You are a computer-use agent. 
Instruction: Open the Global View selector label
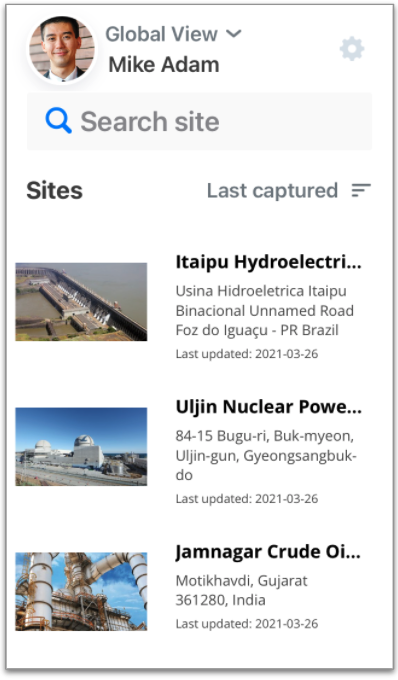[161, 34]
